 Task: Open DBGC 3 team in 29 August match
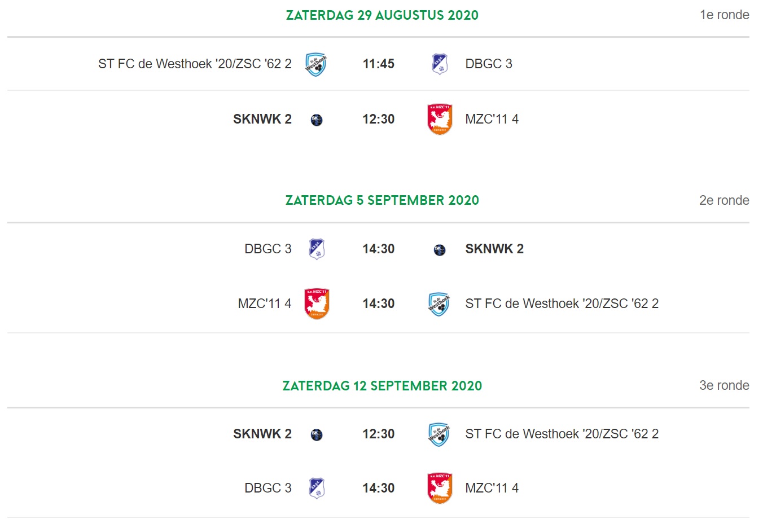click(489, 64)
